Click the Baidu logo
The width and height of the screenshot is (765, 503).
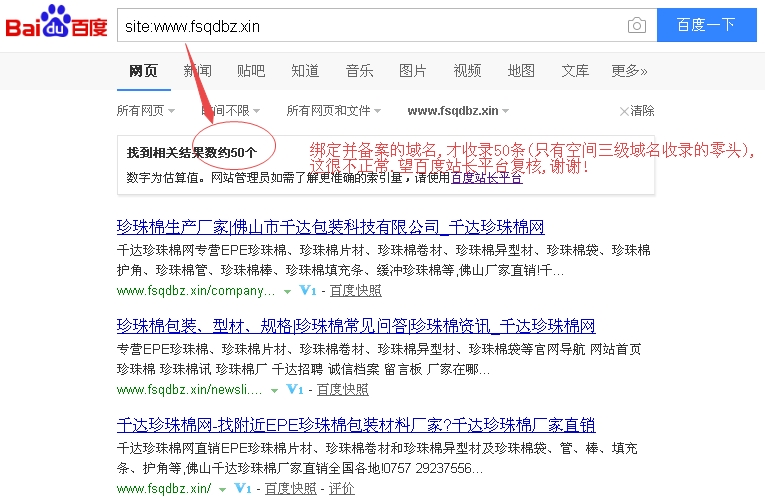tap(56, 22)
